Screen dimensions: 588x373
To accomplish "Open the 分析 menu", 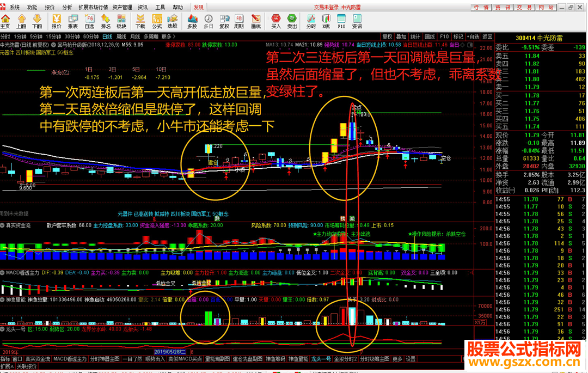I will click(67, 7).
